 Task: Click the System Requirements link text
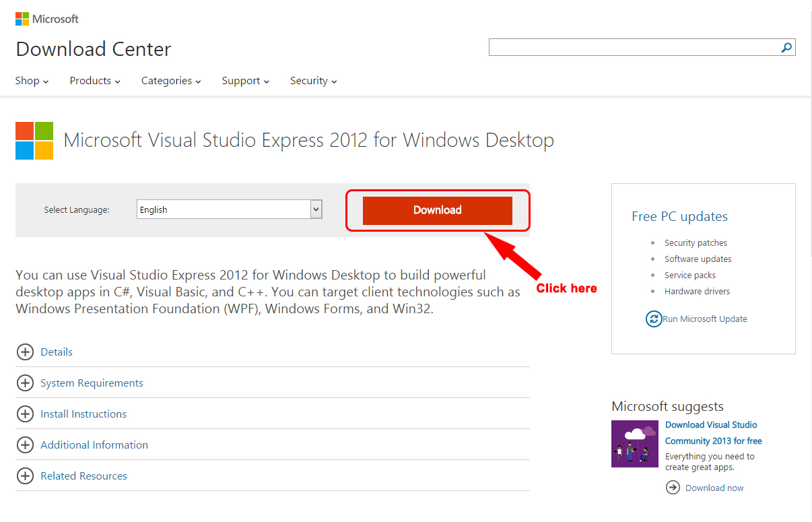pos(92,383)
